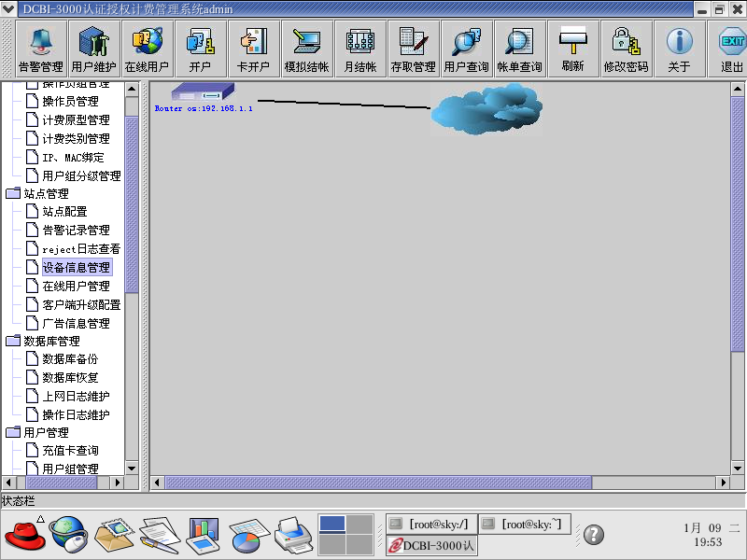747x560 pixels.
Task: Open 在线用户管理 tree item
Action: (x=76, y=287)
